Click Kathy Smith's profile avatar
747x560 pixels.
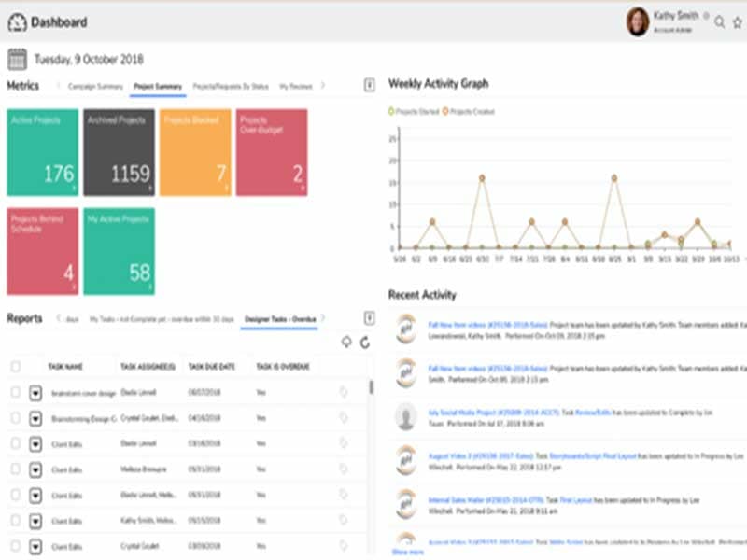click(638, 21)
